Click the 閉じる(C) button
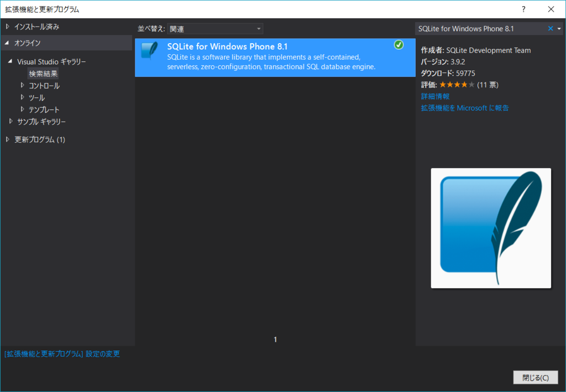 click(x=536, y=378)
